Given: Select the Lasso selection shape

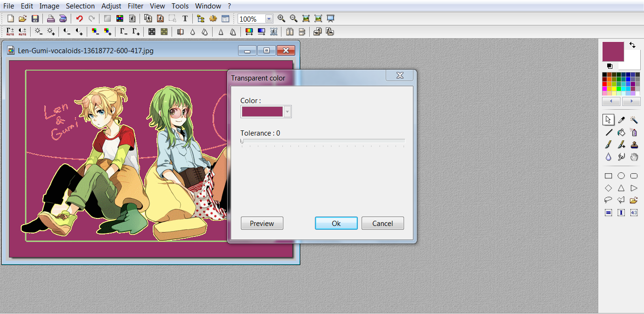Looking at the screenshot, I should (609, 200).
